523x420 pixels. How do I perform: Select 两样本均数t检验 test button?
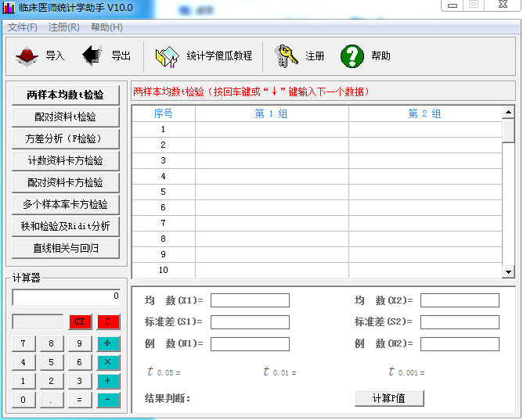coord(66,95)
